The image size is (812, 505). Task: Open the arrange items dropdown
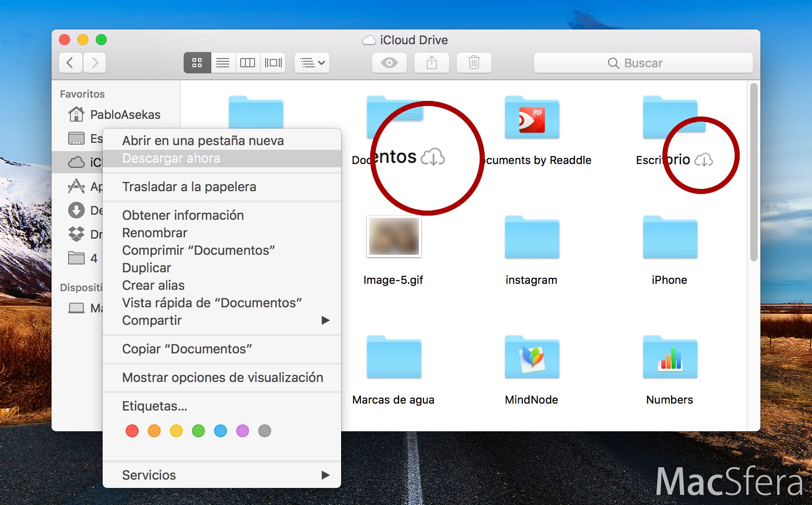click(312, 63)
